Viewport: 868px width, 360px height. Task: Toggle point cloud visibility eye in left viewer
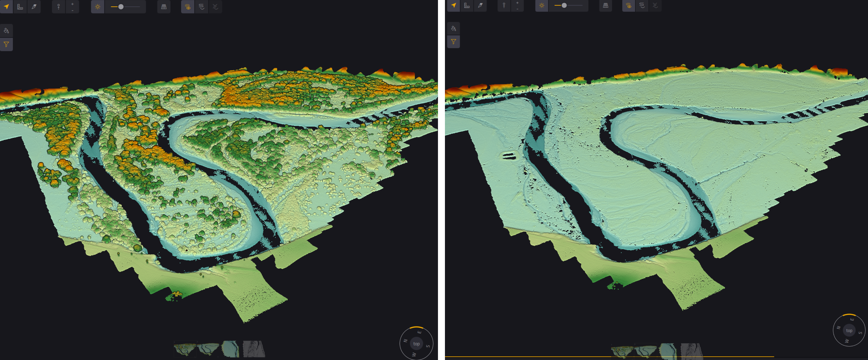[188, 7]
